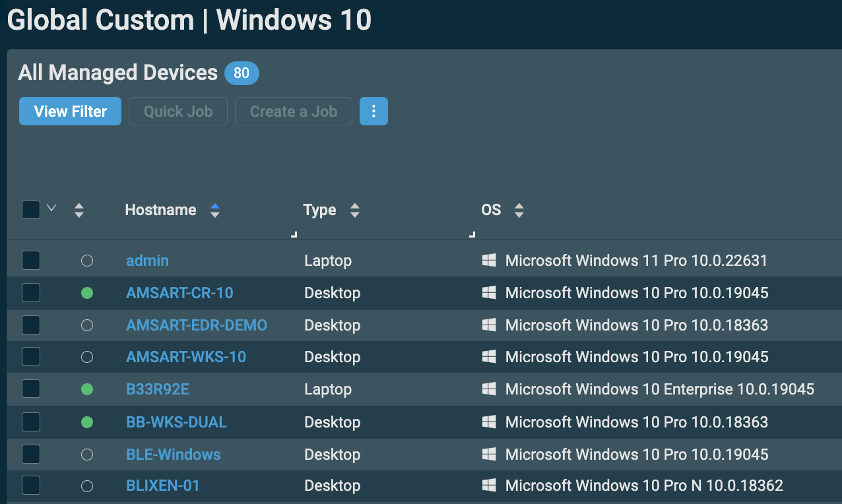Image resolution: width=842 pixels, height=504 pixels.
Task: Click 'Microsoft Windows 10 Enterprise 10.0.19045' text
Action: [660, 389]
